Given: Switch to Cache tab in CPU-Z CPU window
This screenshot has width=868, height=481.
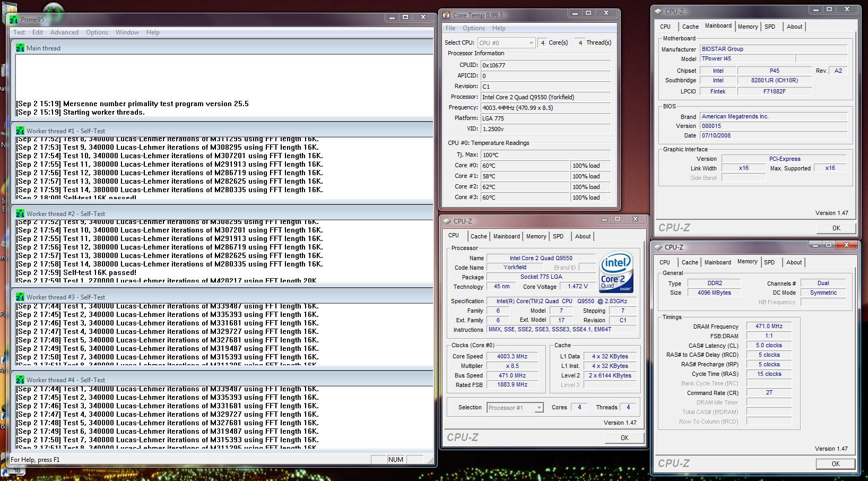Looking at the screenshot, I should (479, 236).
